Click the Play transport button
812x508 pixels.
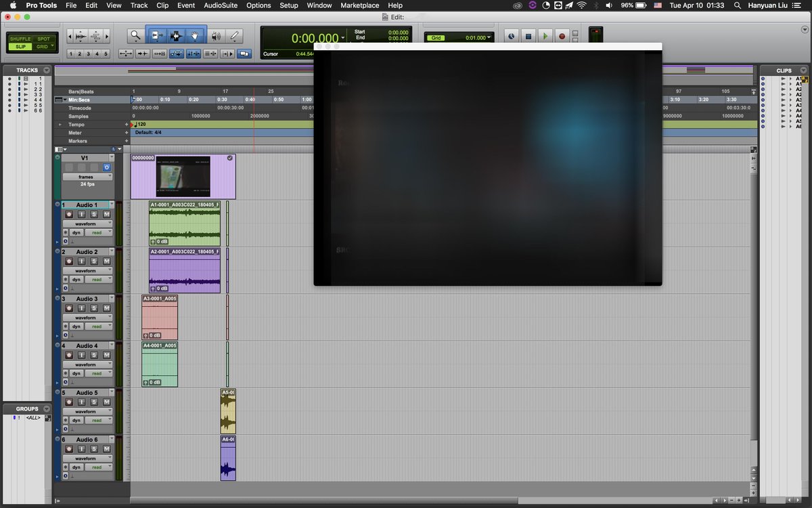pos(545,36)
